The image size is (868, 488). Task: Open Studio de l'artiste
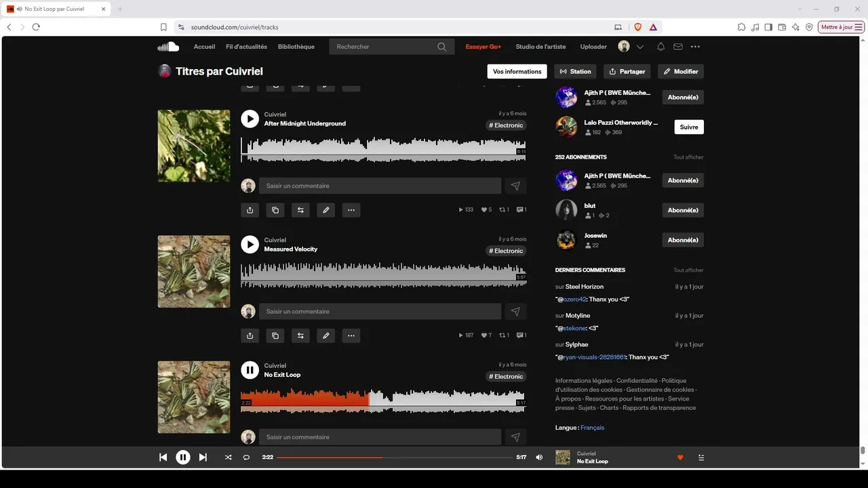[x=540, y=47]
